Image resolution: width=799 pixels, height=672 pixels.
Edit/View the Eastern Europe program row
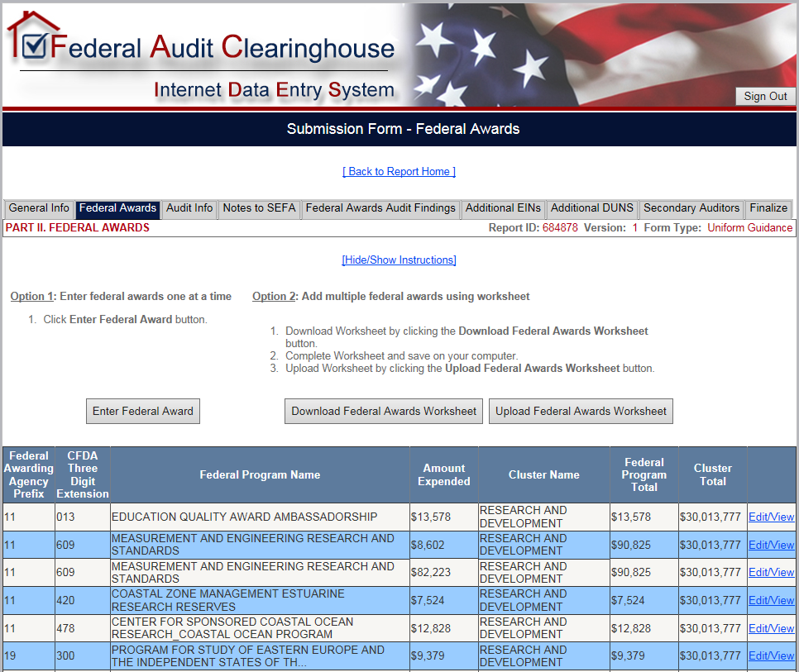771,656
